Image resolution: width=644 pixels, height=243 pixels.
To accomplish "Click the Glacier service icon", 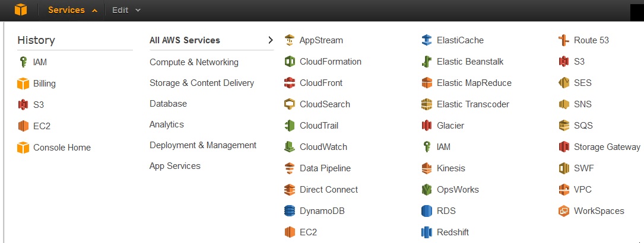I will point(426,126).
